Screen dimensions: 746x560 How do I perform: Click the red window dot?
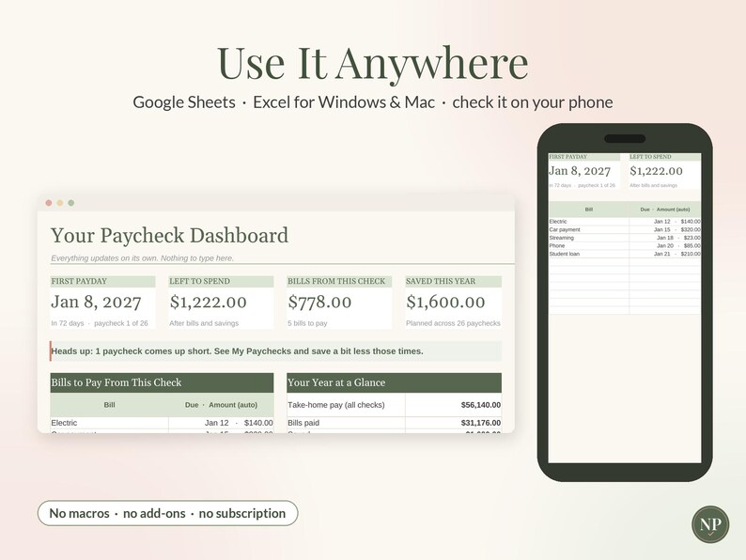coord(49,203)
